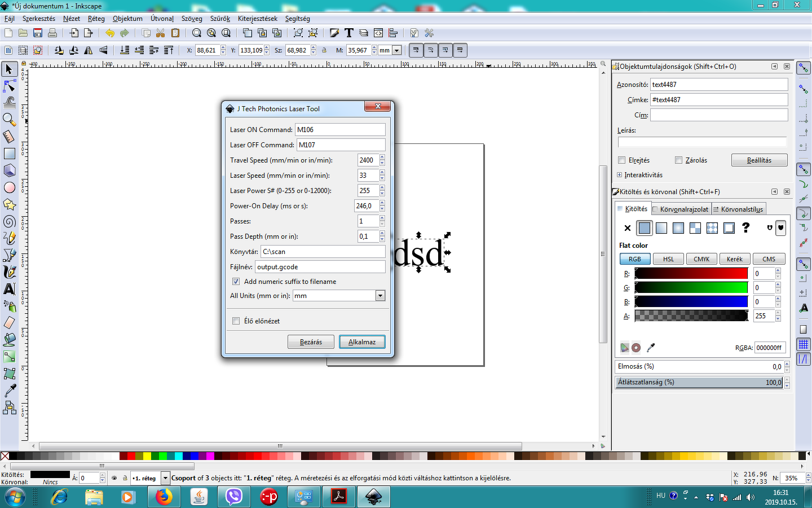Screen dimensions: 812x508
Task: Open the Kiterjesztések menu
Action: pyautogui.click(x=258, y=19)
